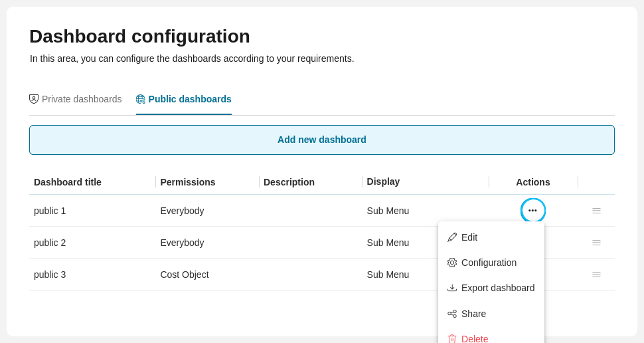This screenshot has height=343, width=644.
Task: Click the public 2 title cell
Action: (x=50, y=243)
